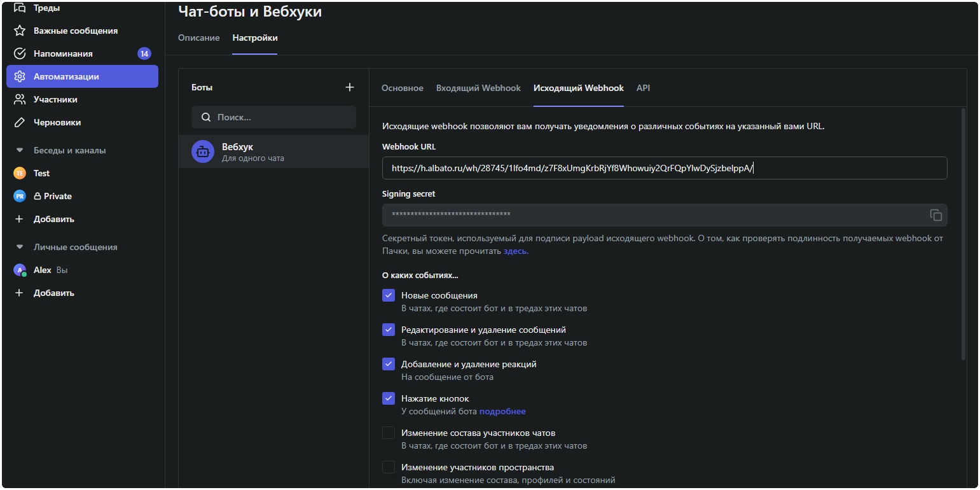Image resolution: width=980 pixels, height=490 pixels.
Task: Open Участники people icon
Action: click(20, 99)
